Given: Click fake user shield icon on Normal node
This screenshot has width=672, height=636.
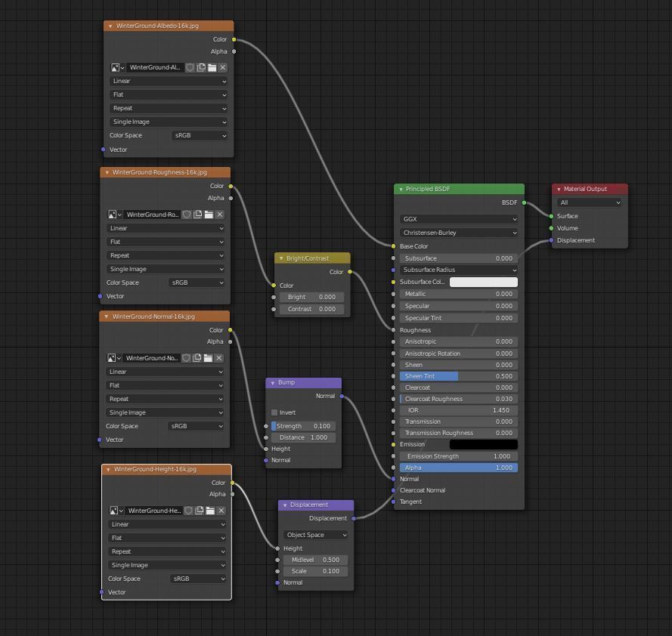Looking at the screenshot, I should 186,358.
